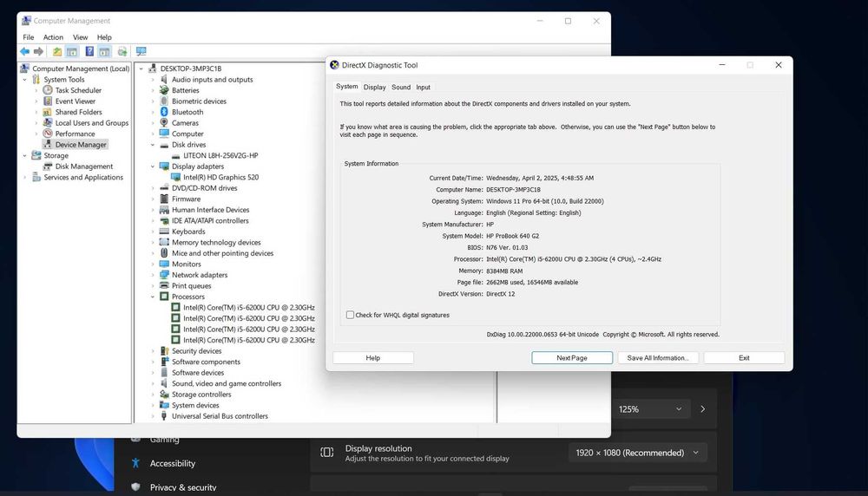Screen dimensions: 868x496
Task: Click Mice and other pointing devices entry
Action: [222, 253]
